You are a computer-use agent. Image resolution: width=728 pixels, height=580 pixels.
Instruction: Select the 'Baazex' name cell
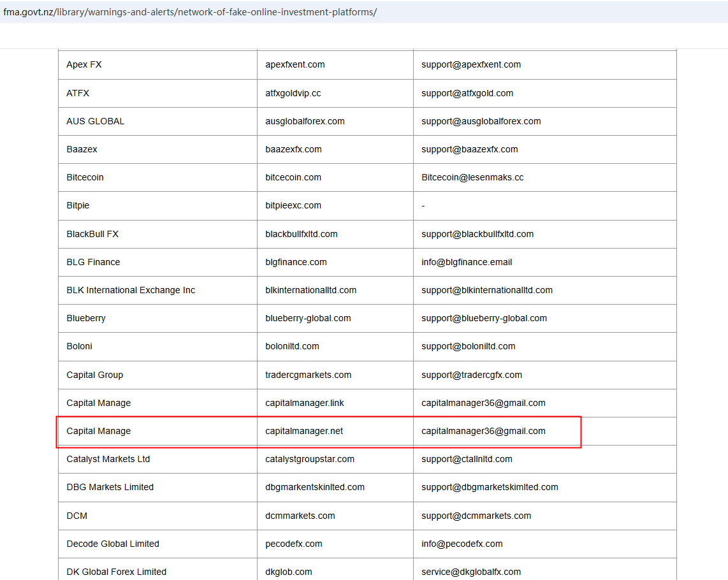[x=158, y=150]
